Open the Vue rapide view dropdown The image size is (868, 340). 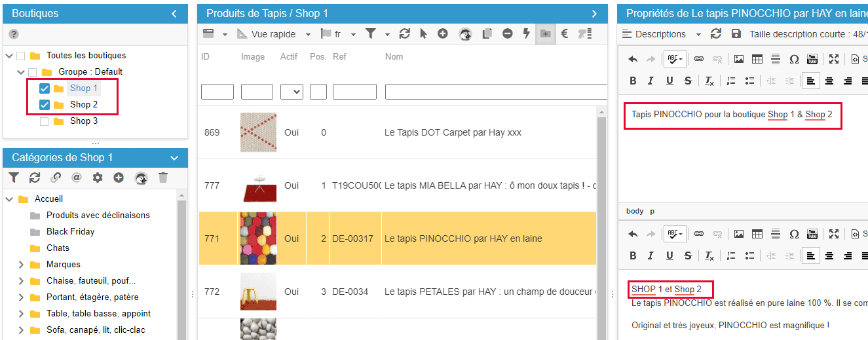(274, 34)
